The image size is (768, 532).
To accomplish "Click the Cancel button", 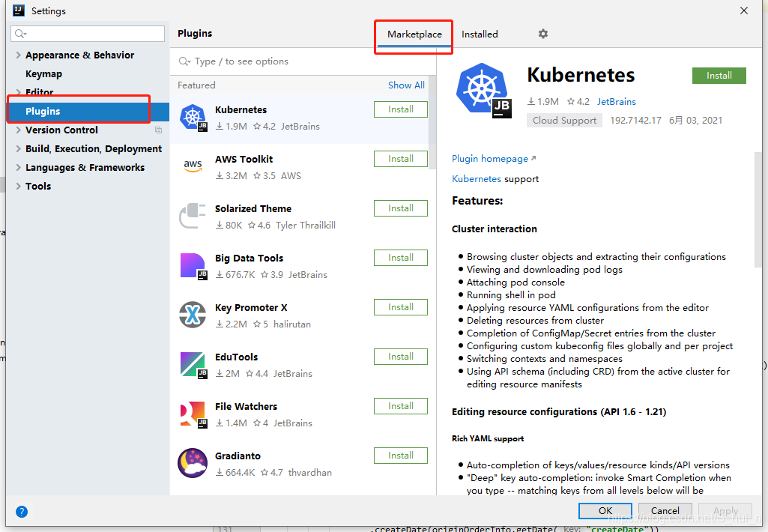I will 665,511.
